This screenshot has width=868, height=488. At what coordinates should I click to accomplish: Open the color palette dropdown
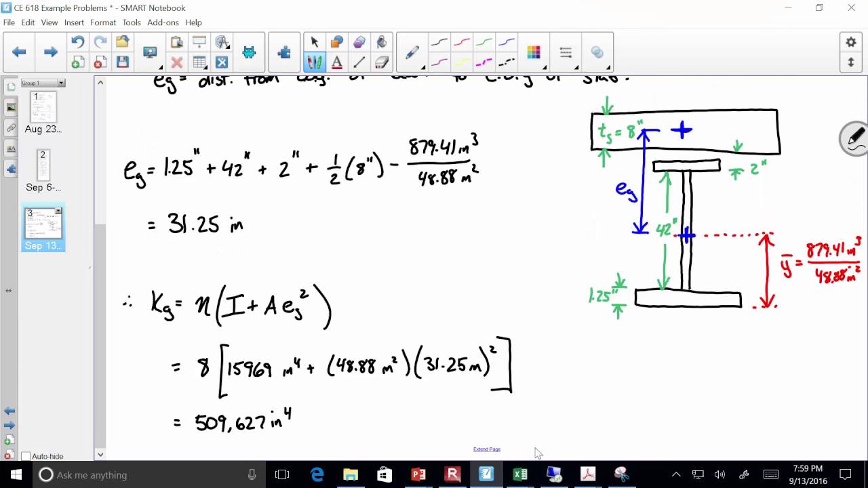tap(534, 52)
